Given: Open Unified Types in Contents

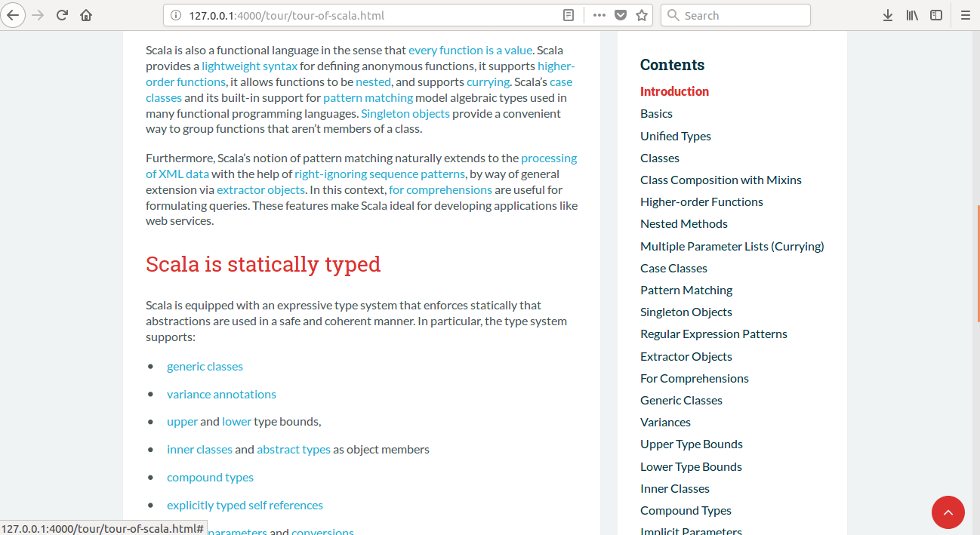Looking at the screenshot, I should coord(676,136).
